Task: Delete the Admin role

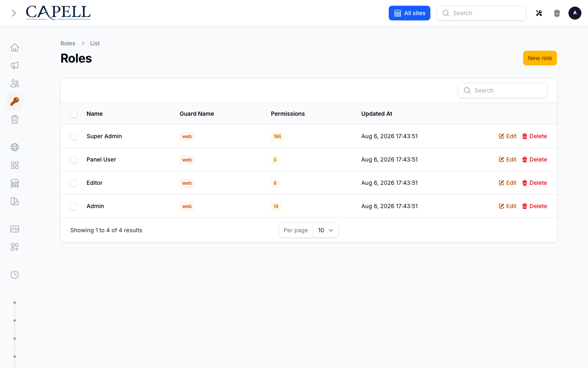Action: point(535,206)
